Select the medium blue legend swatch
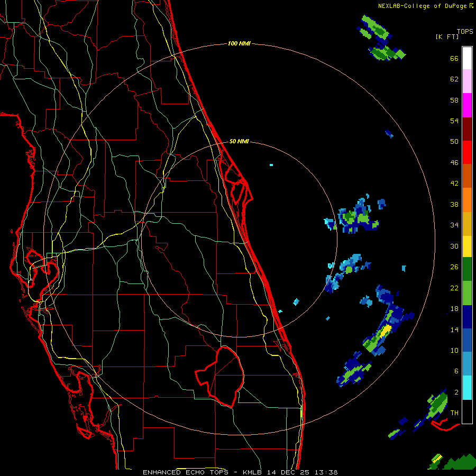Screen dimensions: 476x476 point(467,340)
